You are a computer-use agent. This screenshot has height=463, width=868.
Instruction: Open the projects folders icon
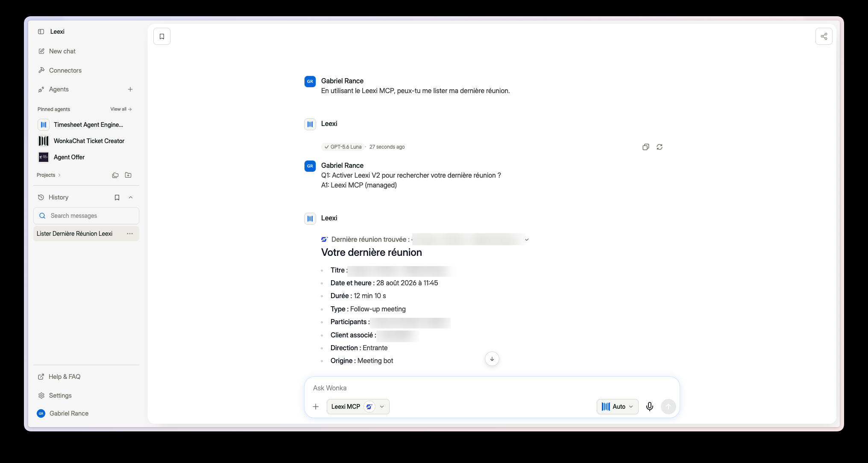click(115, 175)
